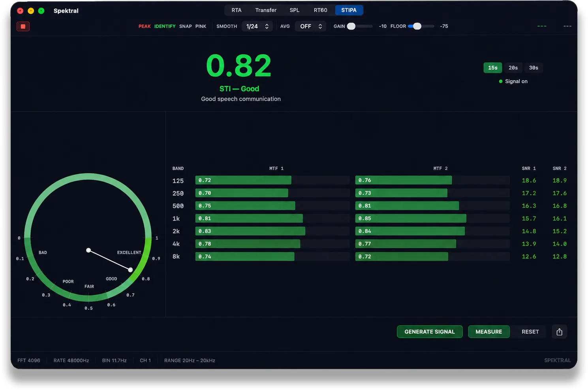Screen dimensions: 588x390
Task: Click the RESET button
Action: 530,332
